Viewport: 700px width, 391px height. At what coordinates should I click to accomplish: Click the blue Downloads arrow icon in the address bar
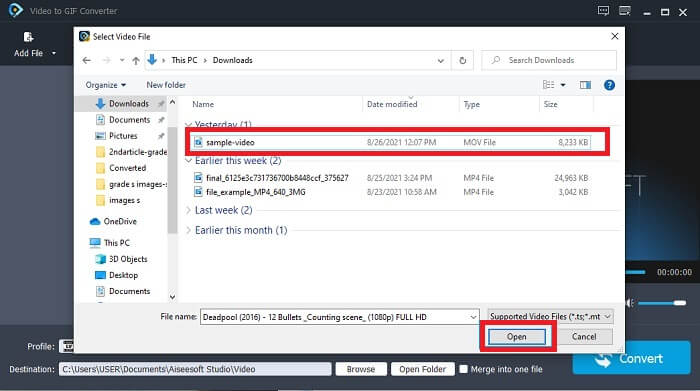pyautogui.click(x=152, y=60)
